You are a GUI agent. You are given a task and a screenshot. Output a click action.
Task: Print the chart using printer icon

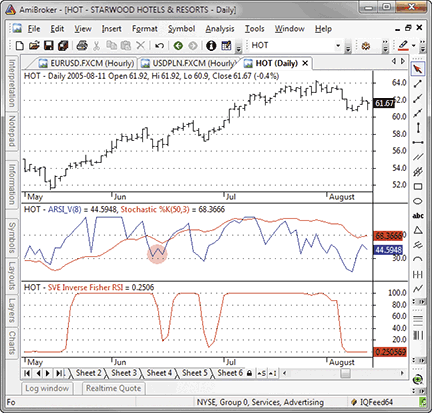[x=82, y=45]
